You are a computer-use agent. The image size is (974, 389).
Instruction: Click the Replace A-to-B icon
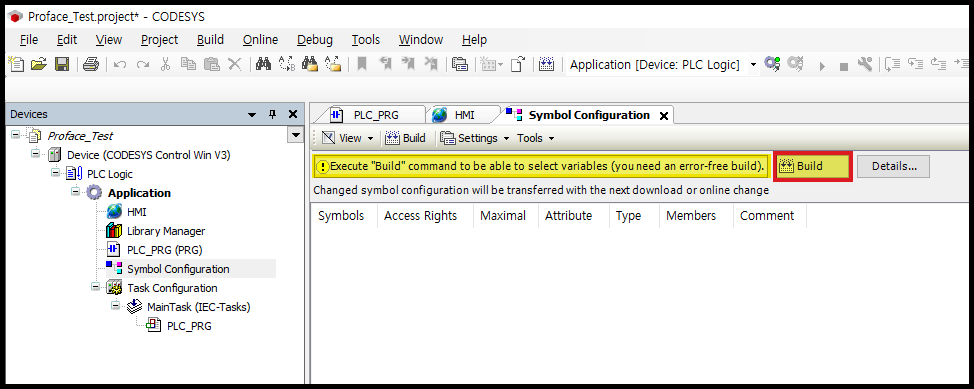[286, 64]
